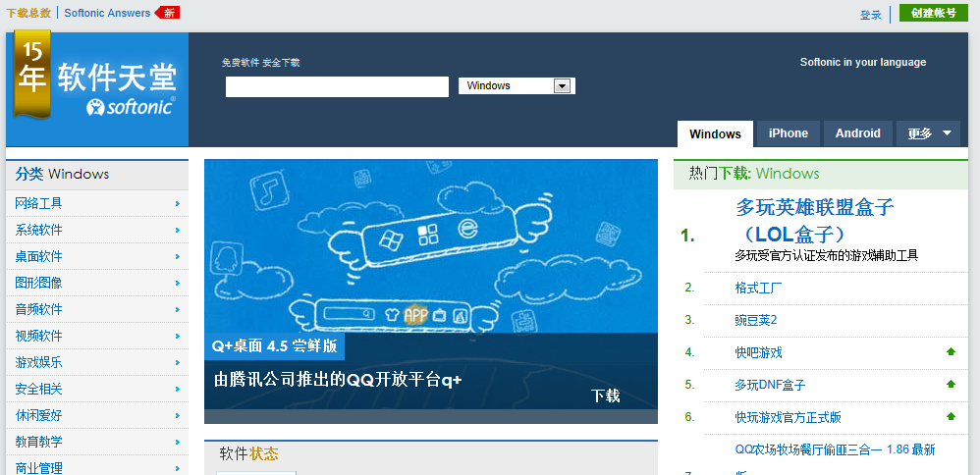Open the 系统软件 category
The image size is (980, 475).
(38, 230)
